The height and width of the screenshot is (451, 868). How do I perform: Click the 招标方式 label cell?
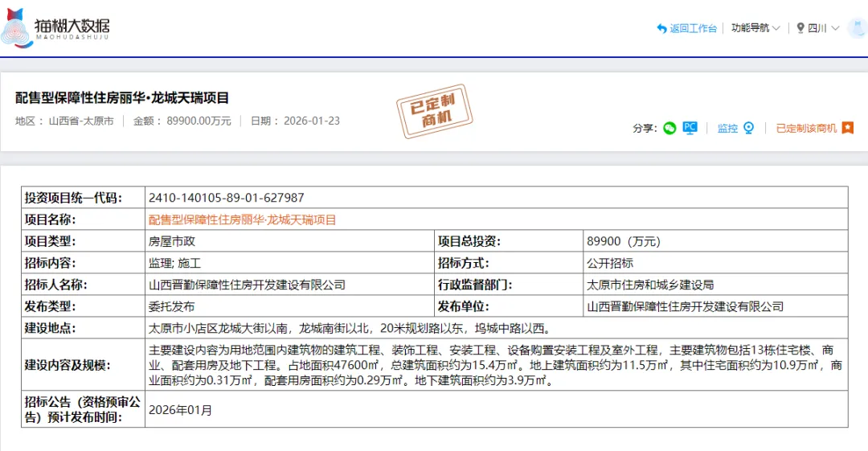pos(509,263)
